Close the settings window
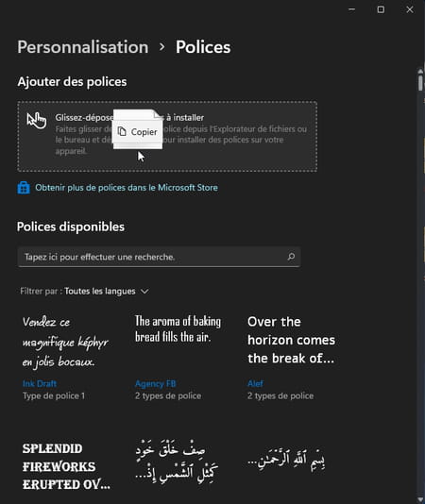Image resolution: width=425 pixels, height=504 pixels. 410,9
